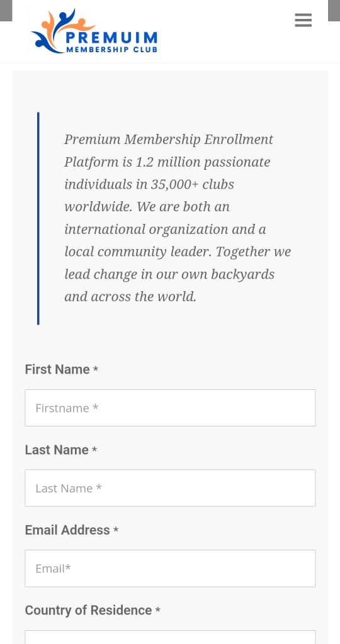Click the gray block at top-right corner
340x644 pixels.
334,10
